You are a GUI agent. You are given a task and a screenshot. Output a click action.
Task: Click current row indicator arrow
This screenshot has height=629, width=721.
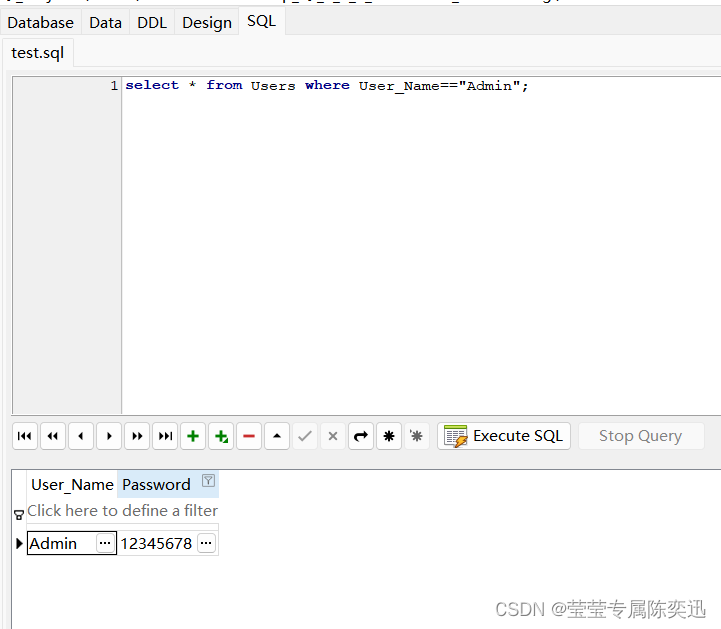(19, 543)
